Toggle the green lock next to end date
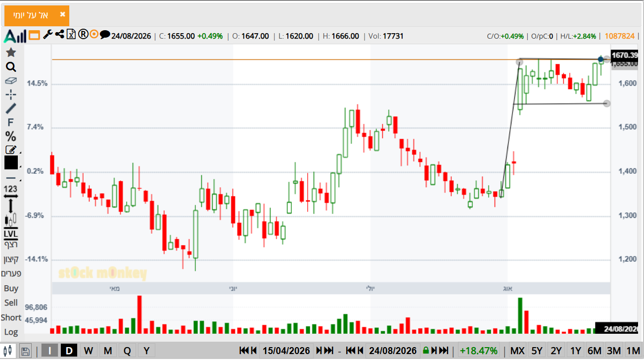This screenshot has width=644, height=360. click(x=425, y=351)
